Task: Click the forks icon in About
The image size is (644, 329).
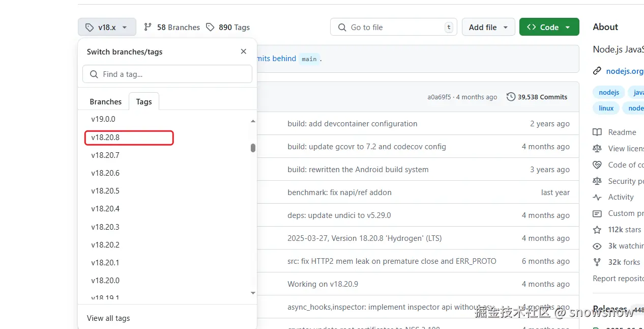Action: click(597, 262)
